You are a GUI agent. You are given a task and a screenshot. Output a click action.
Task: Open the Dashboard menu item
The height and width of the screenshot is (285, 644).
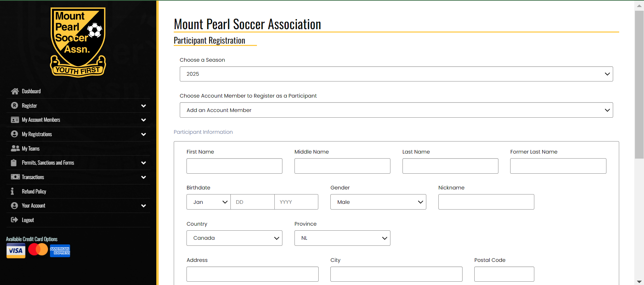pyautogui.click(x=78, y=91)
